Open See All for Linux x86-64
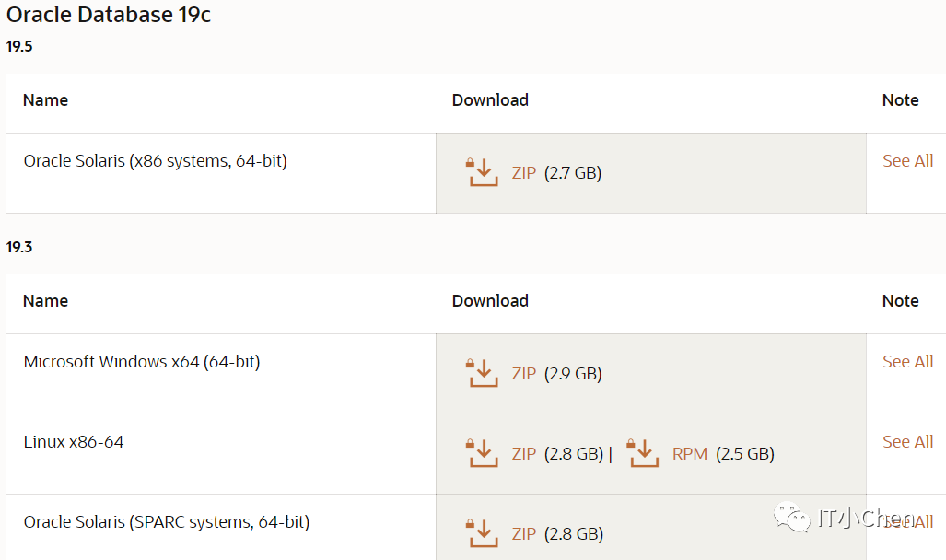 tap(907, 442)
